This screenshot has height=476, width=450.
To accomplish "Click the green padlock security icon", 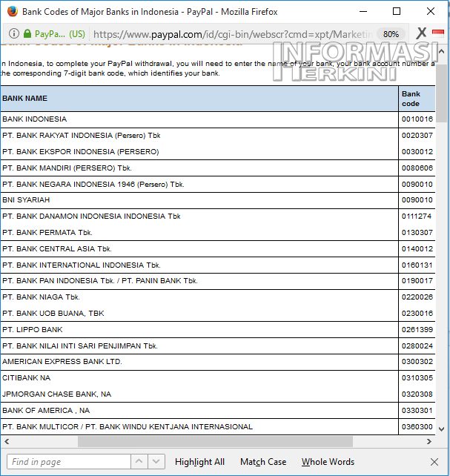I will (27, 33).
